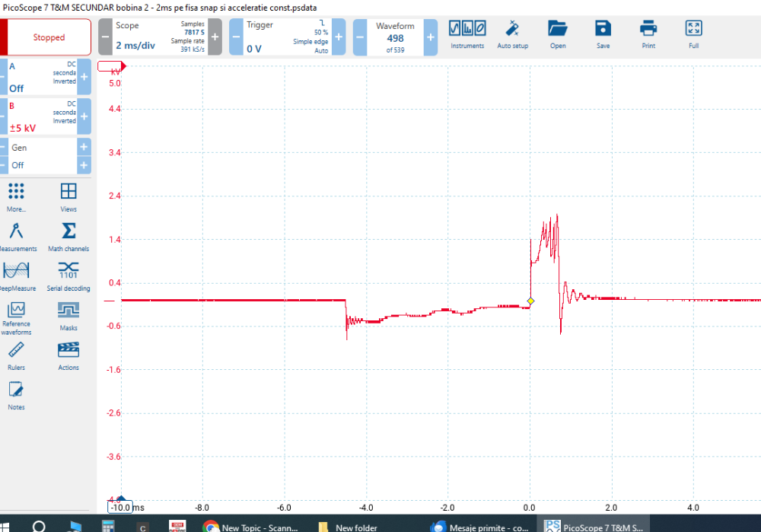Open the Masks tool
This screenshot has width=761, height=532.
[68, 316]
